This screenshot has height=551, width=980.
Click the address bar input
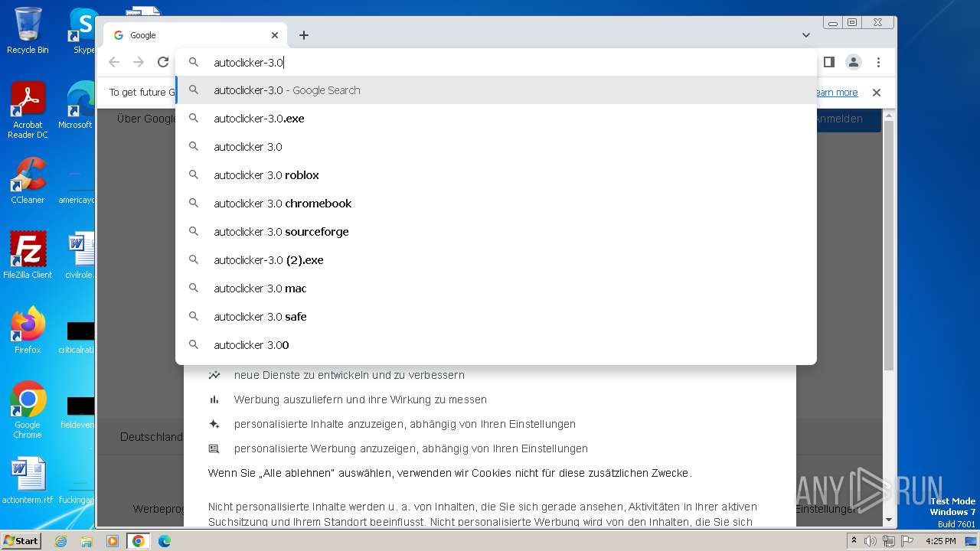point(496,63)
